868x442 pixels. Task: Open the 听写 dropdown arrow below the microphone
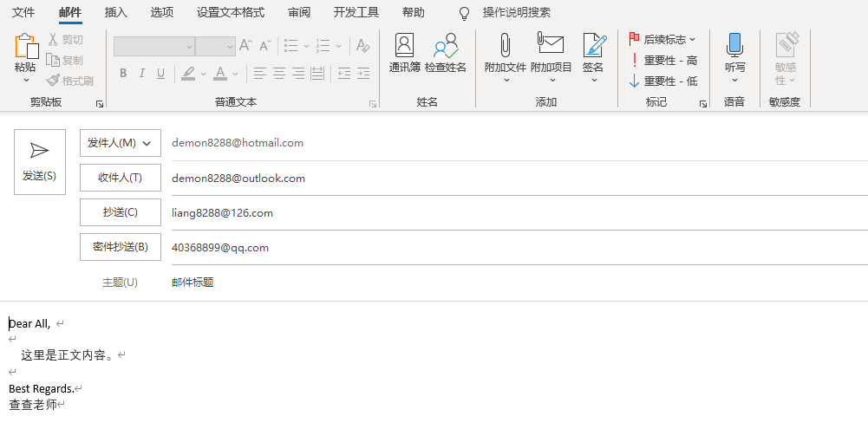point(735,81)
